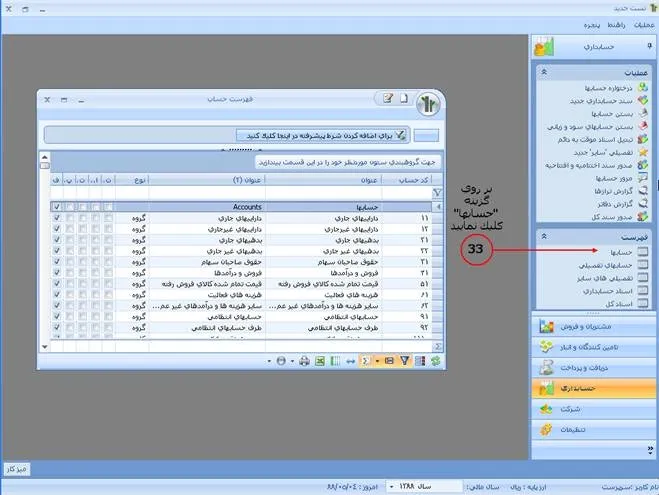Click the بستن حسابها operation icon
Screen dimensions: 659x495
click(642, 113)
